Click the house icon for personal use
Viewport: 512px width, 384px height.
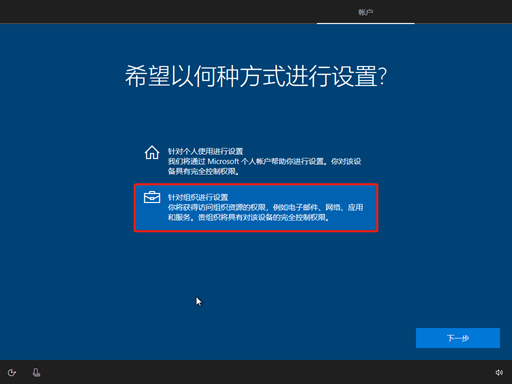click(x=152, y=153)
